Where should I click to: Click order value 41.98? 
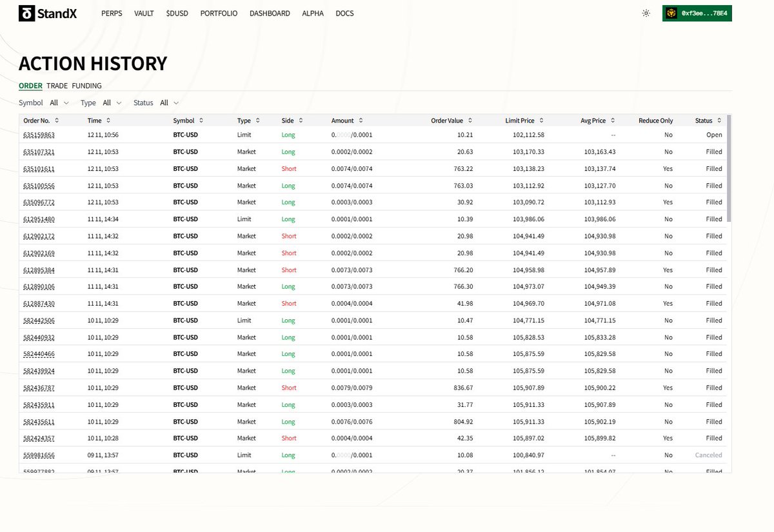[x=464, y=304]
